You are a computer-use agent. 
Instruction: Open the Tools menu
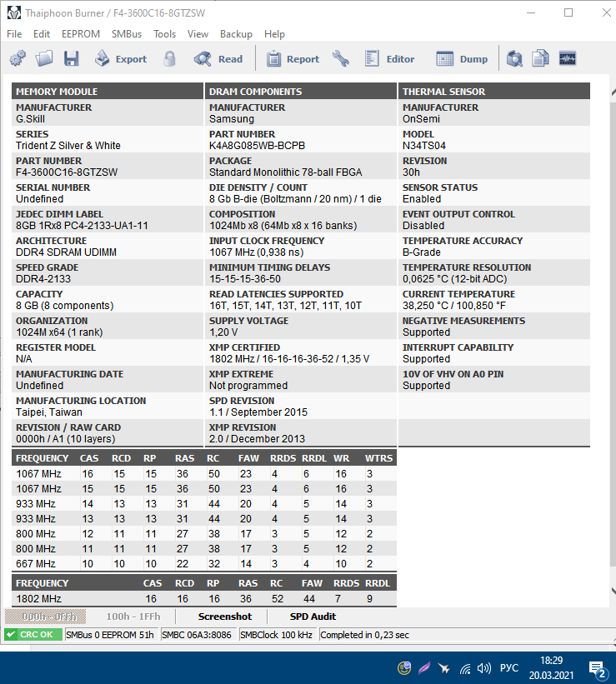[164, 34]
